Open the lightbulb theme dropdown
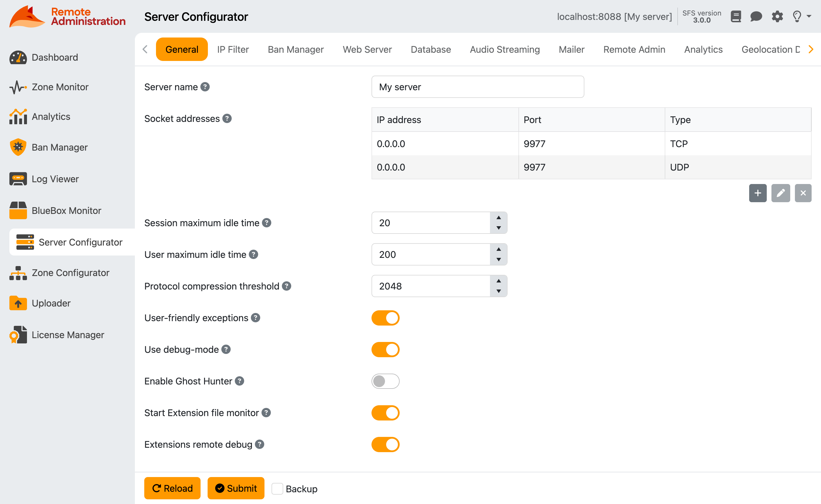Screen dimensions: 821x504 click(x=797, y=16)
